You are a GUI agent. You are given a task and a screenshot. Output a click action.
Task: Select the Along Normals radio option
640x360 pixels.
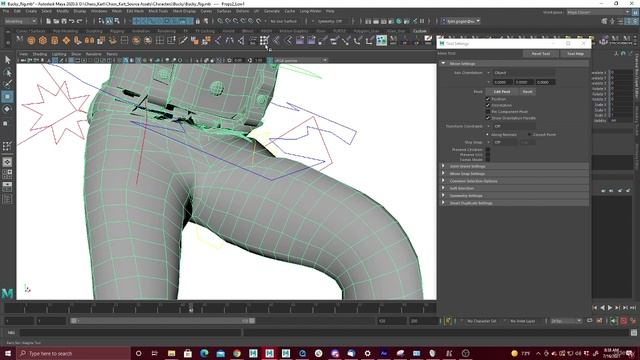[x=487, y=134]
